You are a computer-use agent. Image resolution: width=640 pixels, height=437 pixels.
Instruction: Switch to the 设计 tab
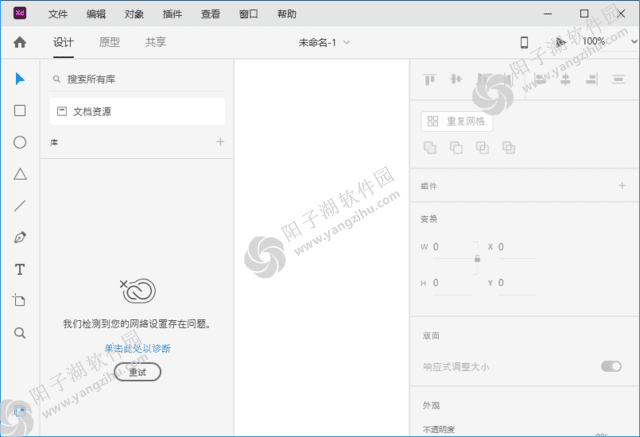click(63, 42)
